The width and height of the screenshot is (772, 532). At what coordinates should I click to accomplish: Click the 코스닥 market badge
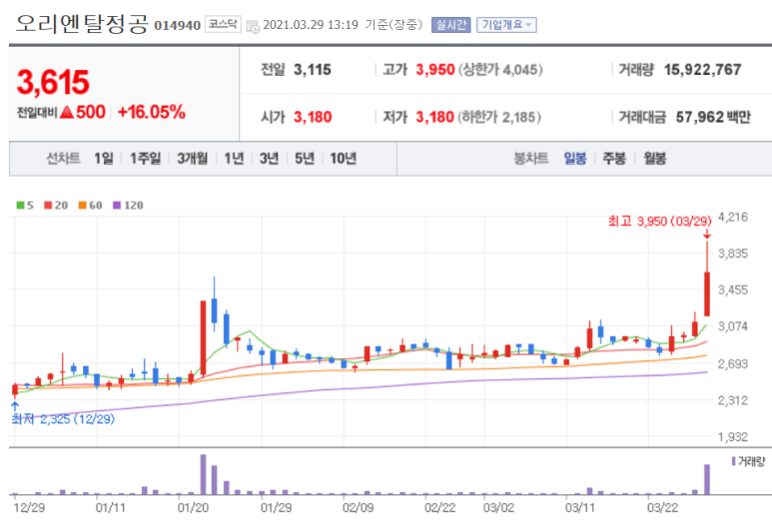(x=223, y=24)
